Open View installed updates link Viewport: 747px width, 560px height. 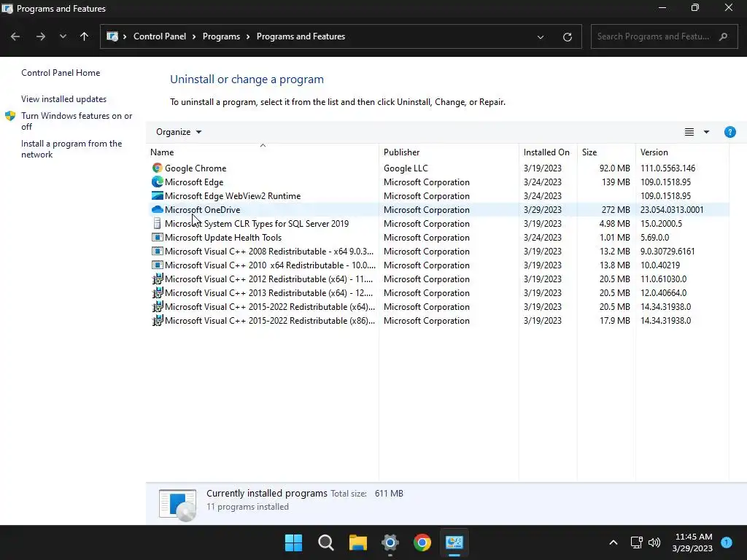[64, 99]
